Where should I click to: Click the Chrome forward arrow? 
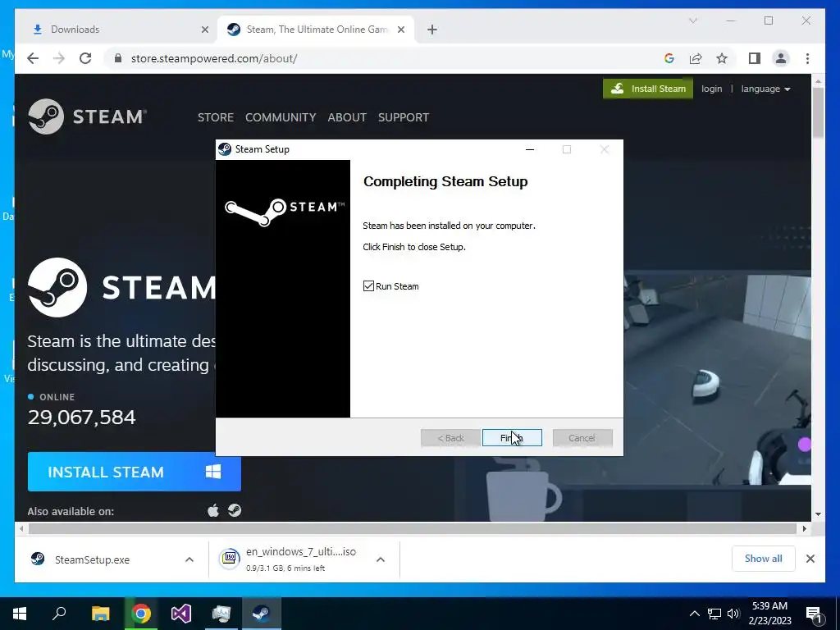(59, 58)
